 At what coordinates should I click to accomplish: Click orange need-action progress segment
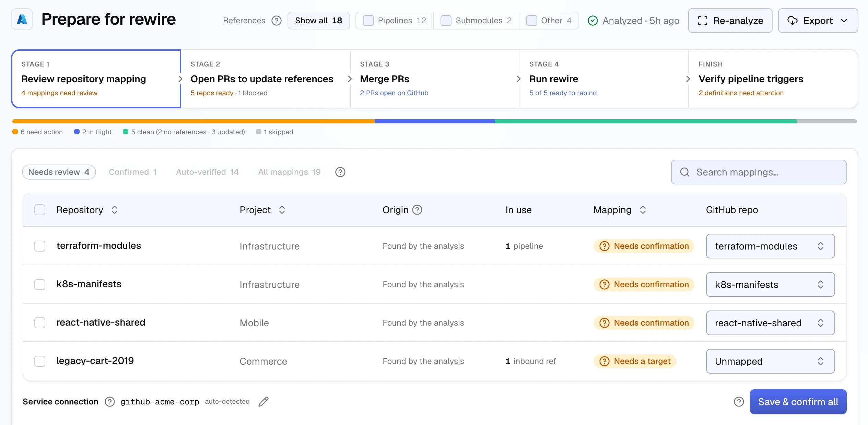[193, 121]
